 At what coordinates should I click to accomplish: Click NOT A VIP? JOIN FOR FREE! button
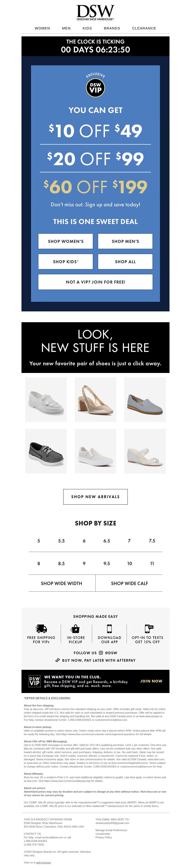(95, 282)
